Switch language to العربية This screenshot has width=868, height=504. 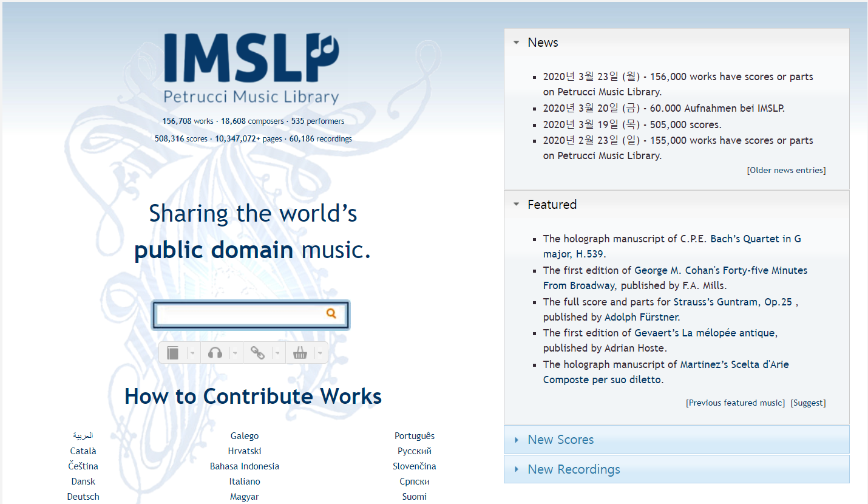[x=83, y=436]
